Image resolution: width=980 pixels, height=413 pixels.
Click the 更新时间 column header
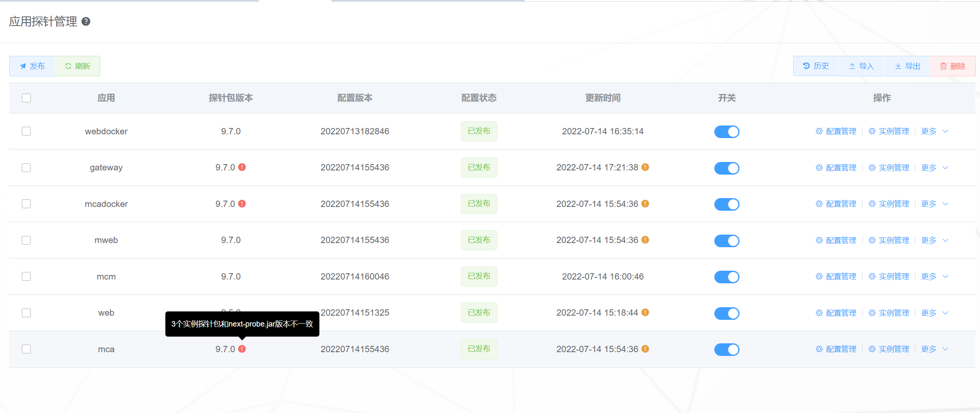pos(603,98)
